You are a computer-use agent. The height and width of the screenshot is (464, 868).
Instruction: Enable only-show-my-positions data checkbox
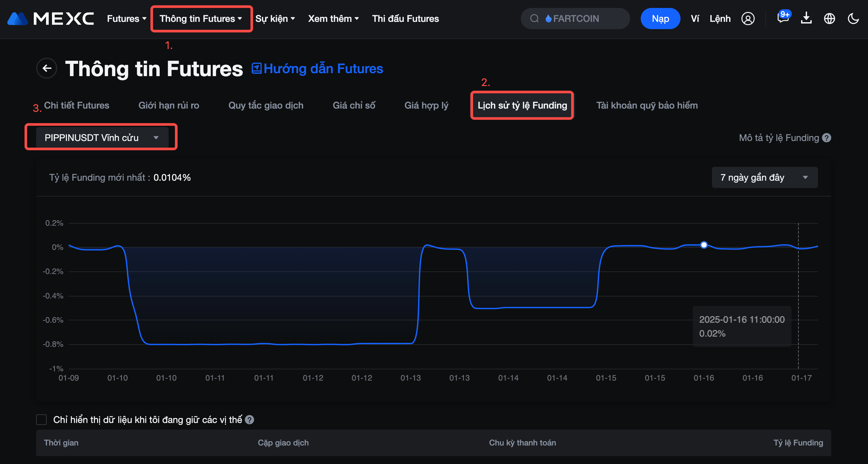point(41,420)
